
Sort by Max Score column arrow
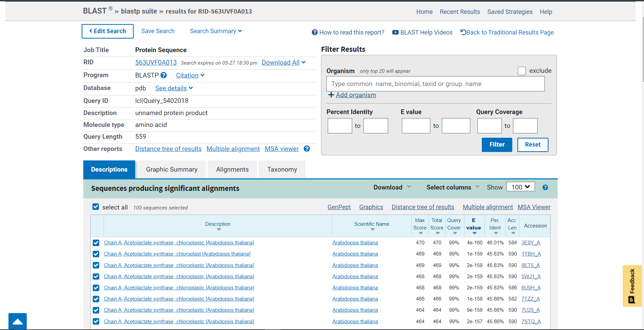421,233
